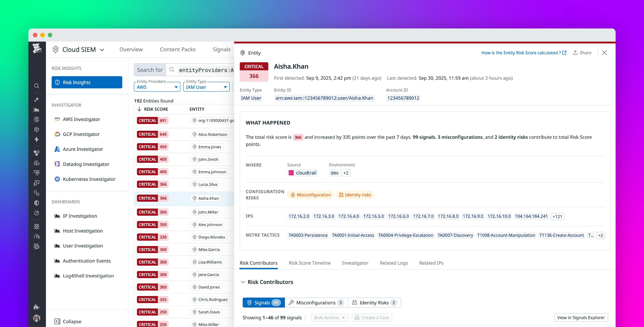Open the Datadog mascot logo in sidebar
The height and width of the screenshot is (327, 644).
[x=37, y=48]
